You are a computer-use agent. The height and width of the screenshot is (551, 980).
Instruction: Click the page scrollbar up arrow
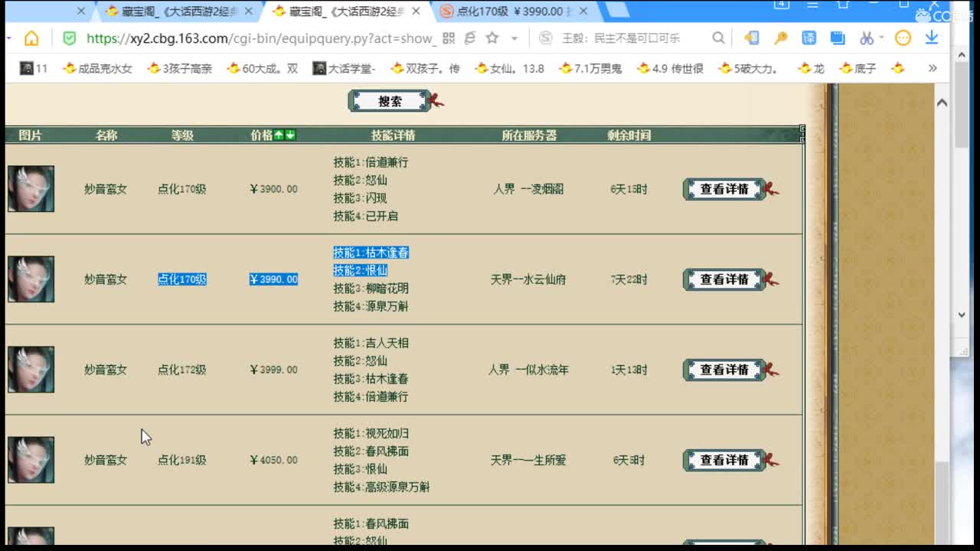tap(942, 103)
